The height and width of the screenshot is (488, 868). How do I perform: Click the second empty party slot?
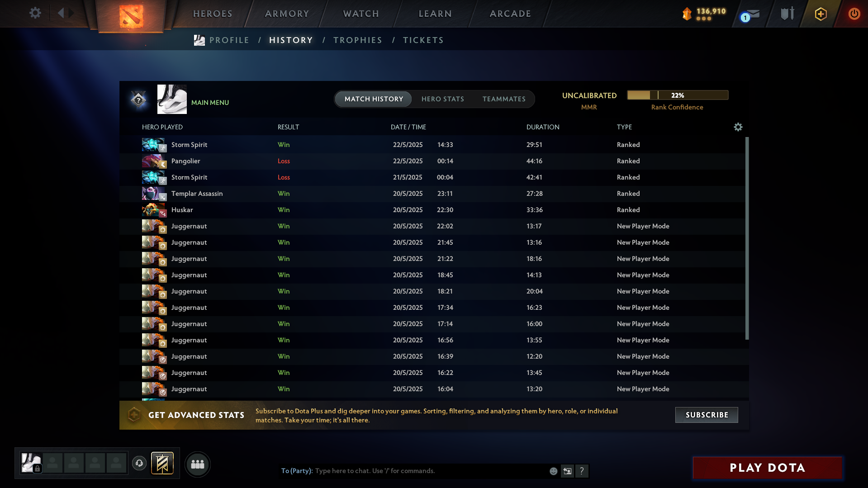[74, 463]
